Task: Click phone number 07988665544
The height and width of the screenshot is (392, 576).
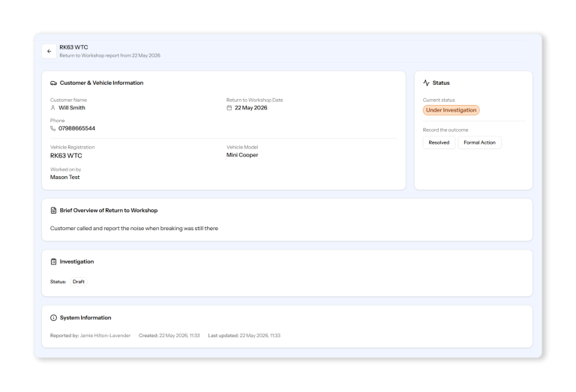Action: 76,128
